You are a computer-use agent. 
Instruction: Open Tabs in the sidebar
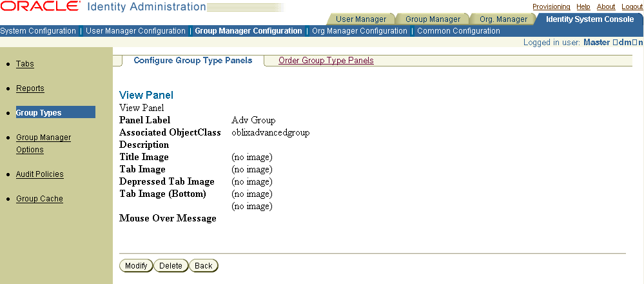25,64
